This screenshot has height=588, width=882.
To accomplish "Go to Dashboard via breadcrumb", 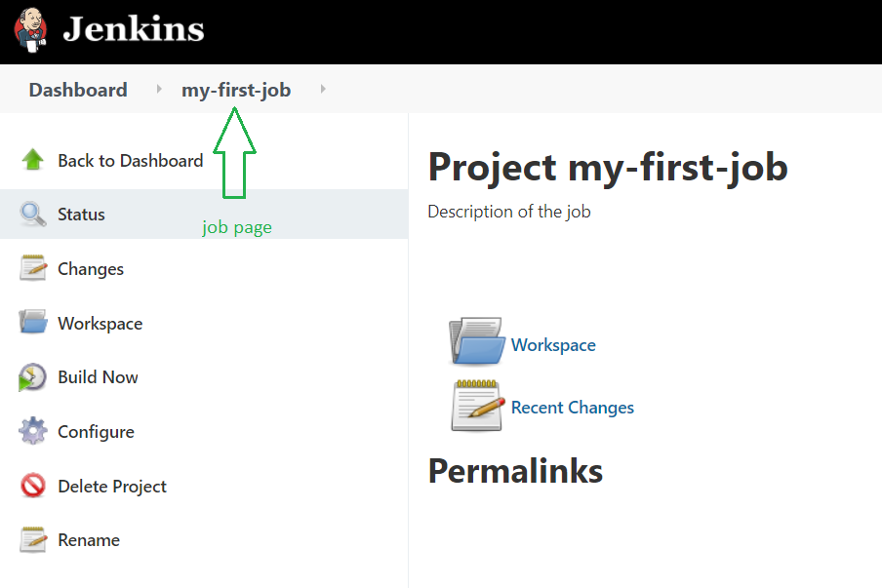I will click(78, 90).
